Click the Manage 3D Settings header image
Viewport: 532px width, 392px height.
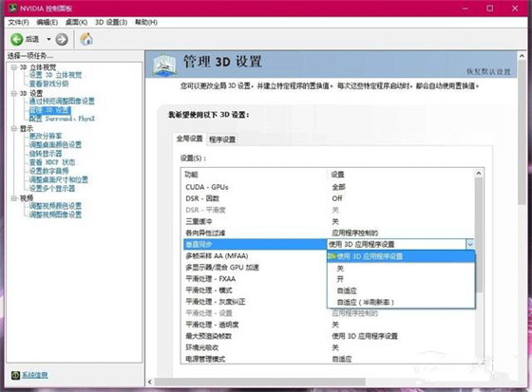click(164, 65)
